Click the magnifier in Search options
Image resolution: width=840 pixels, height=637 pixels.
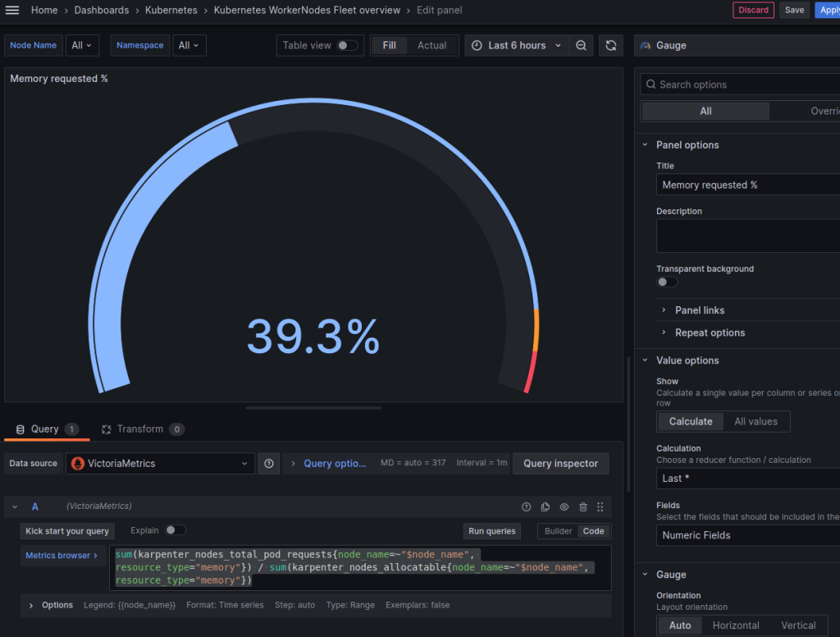pyautogui.click(x=651, y=84)
